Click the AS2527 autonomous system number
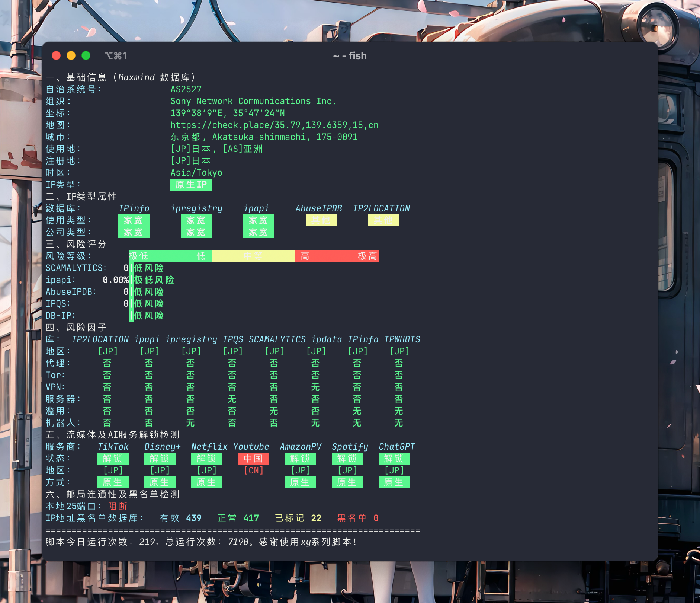The width and height of the screenshot is (700, 603). (x=186, y=89)
